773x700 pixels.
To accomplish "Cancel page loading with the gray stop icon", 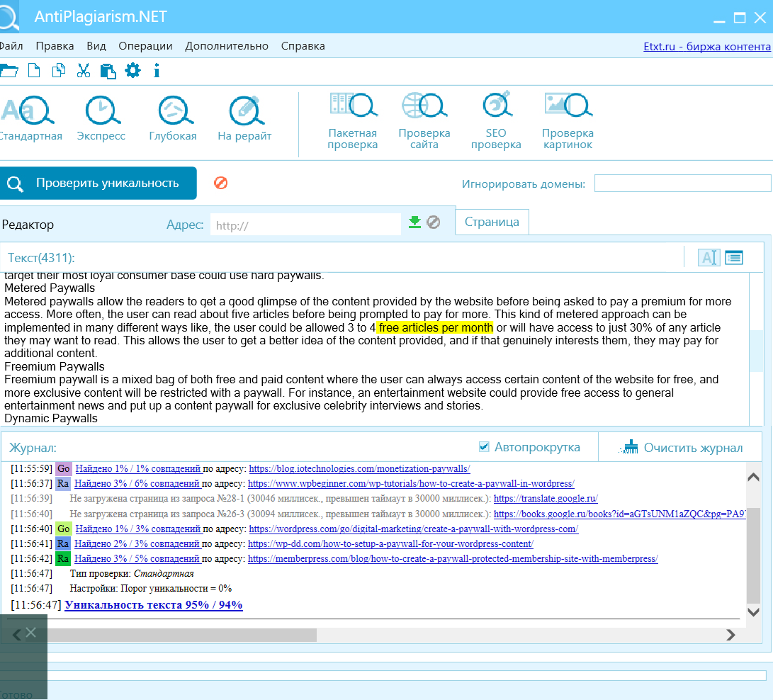I will 434,222.
